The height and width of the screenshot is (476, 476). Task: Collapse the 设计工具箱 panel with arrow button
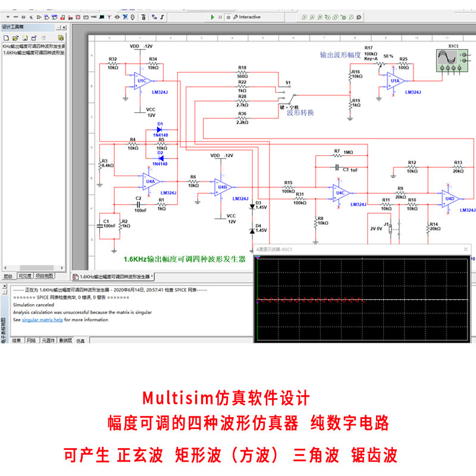(58, 27)
